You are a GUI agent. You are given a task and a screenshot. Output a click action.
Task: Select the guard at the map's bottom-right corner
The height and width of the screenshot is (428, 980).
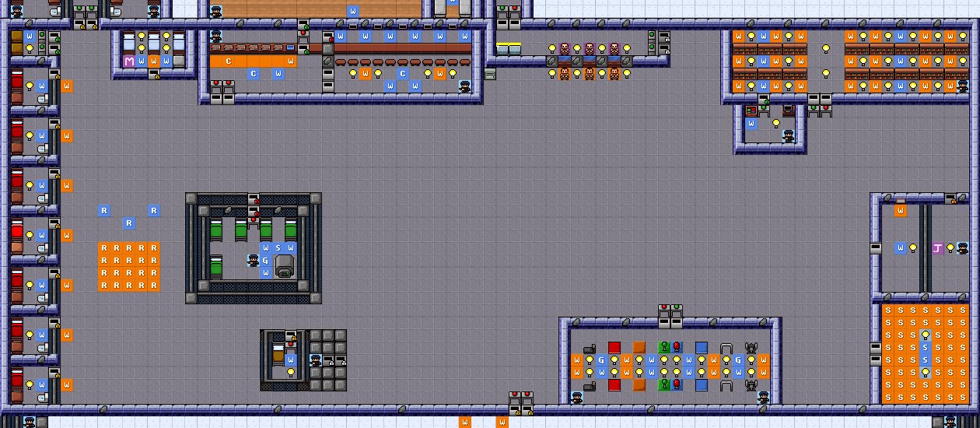[x=950, y=422]
